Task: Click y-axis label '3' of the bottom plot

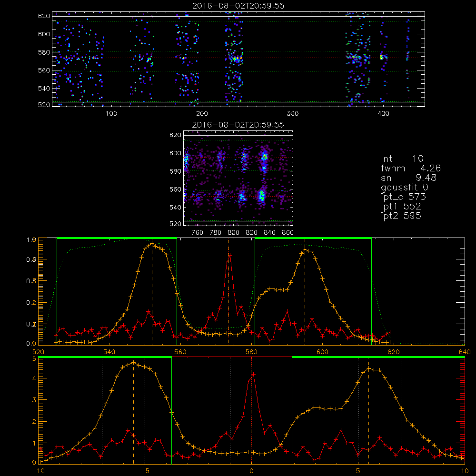Action: (34, 400)
